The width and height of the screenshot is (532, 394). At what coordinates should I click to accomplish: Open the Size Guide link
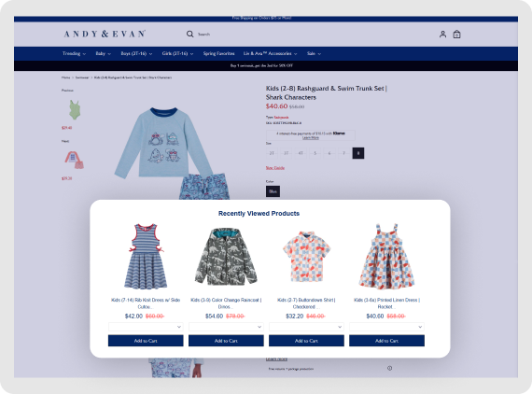[x=275, y=168]
